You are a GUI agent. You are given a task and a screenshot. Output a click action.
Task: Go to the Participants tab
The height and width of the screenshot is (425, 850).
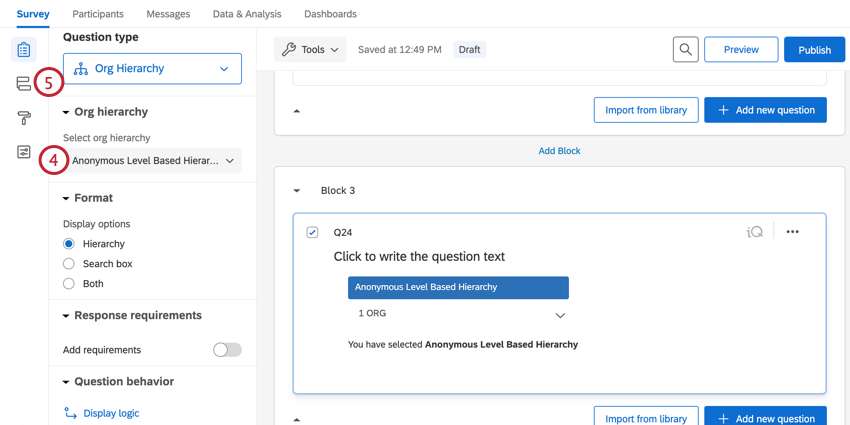click(98, 14)
